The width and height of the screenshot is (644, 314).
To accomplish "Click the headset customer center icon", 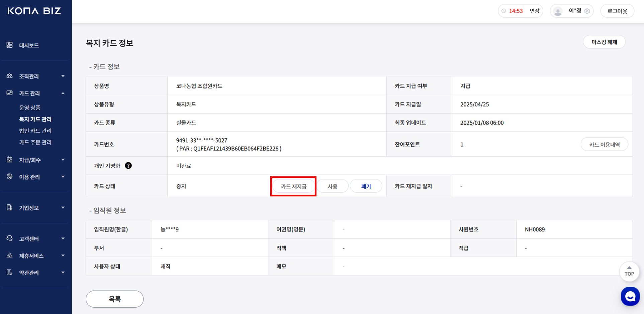I will (x=10, y=239).
